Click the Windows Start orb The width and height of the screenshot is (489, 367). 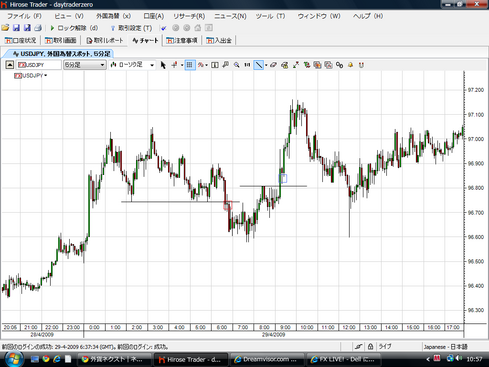13,359
